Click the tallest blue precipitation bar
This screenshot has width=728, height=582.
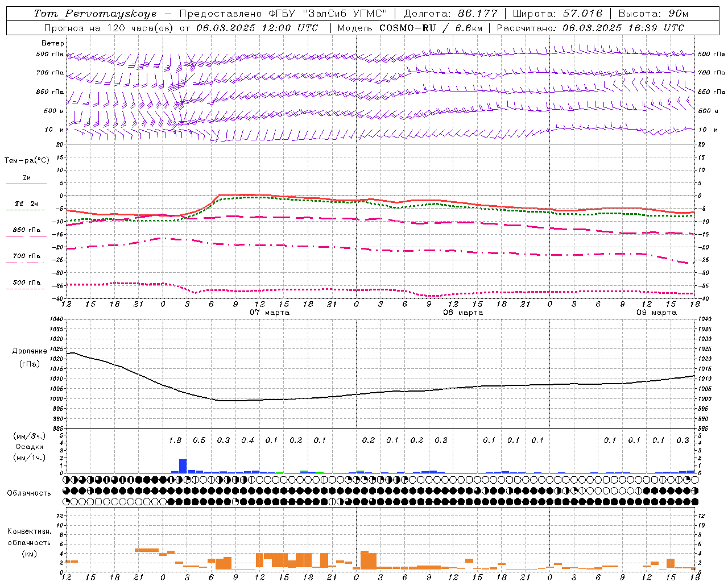click(x=183, y=466)
